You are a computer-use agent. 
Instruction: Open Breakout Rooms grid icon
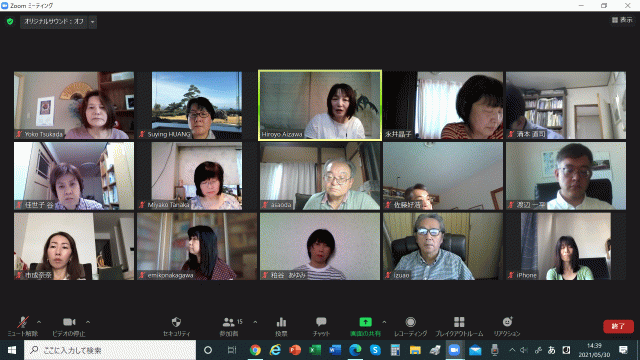click(x=459, y=322)
